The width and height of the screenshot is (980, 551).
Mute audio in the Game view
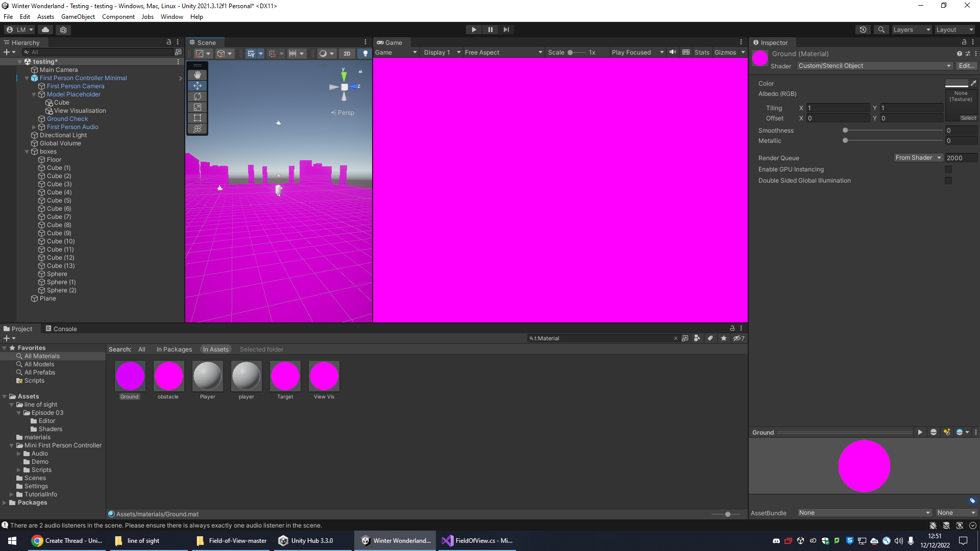pos(673,52)
